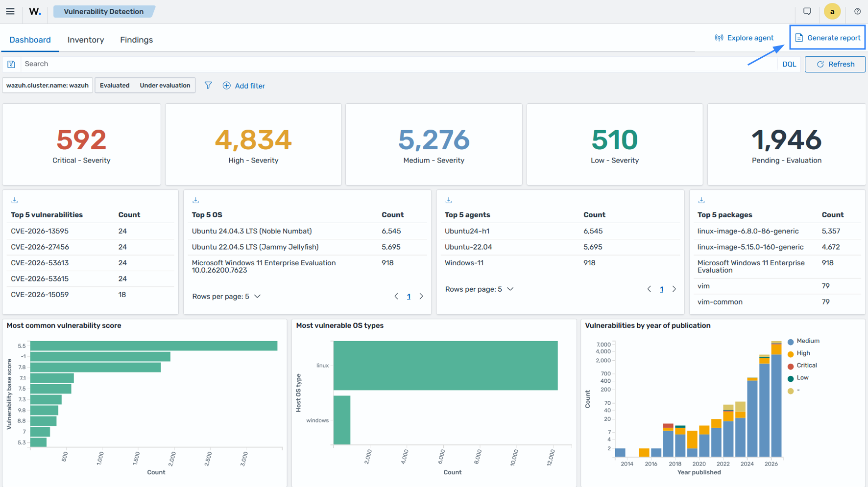The height and width of the screenshot is (487, 868).
Task: Open Rows per page dropdown in Top 5 agents
Action: [479, 289]
